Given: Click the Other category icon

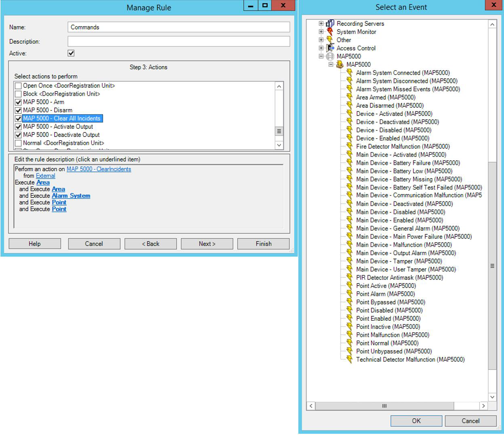Looking at the screenshot, I should [x=330, y=40].
